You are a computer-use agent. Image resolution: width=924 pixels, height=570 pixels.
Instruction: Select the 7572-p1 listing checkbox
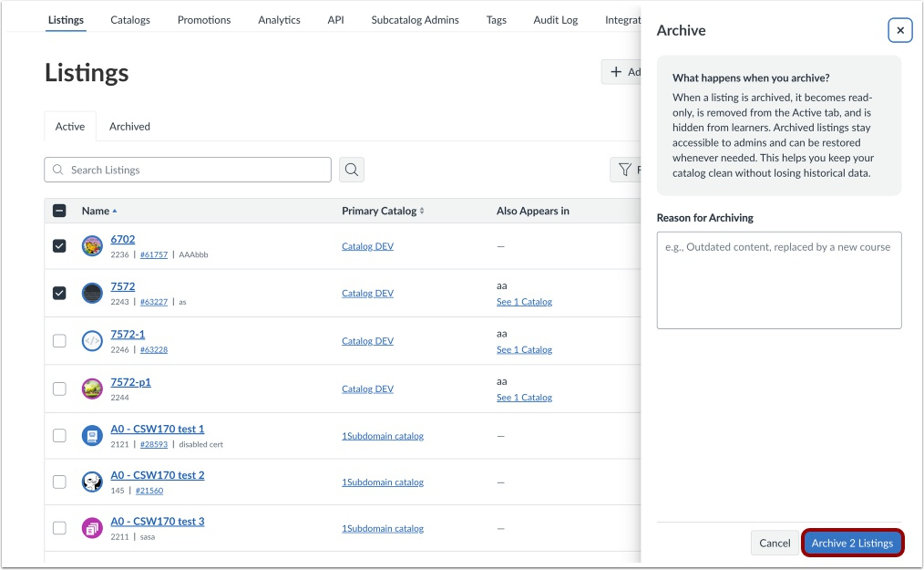59,388
